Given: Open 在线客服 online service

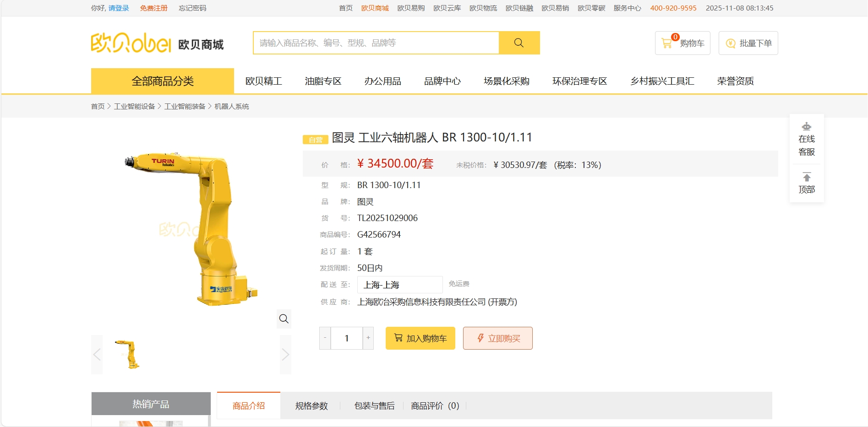Looking at the screenshot, I should coord(807,139).
